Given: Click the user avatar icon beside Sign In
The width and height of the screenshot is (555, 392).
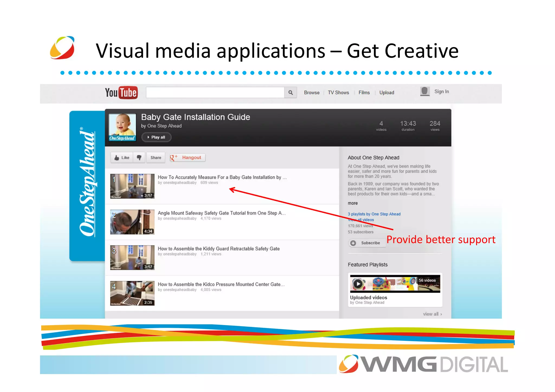Looking at the screenshot, I should click(425, 91).
